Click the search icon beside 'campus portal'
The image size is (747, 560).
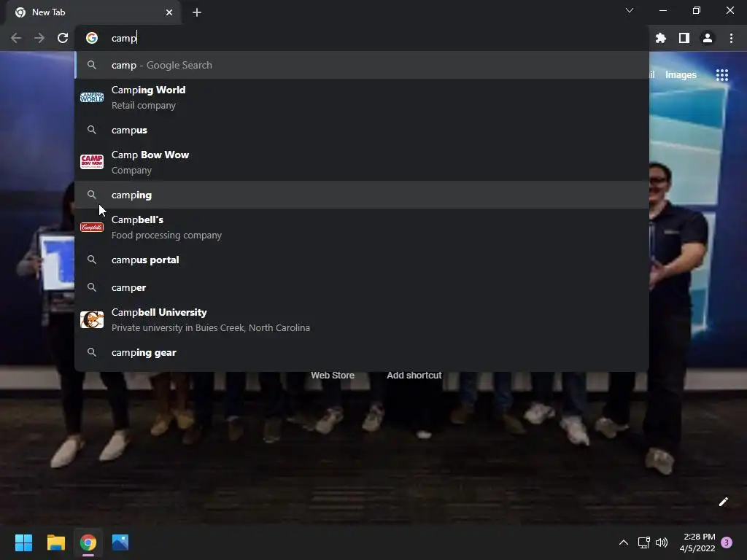pos(92,260)
